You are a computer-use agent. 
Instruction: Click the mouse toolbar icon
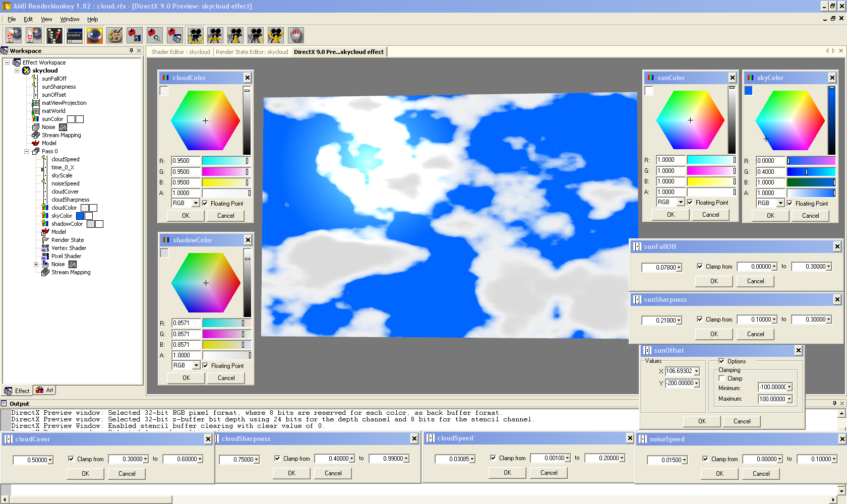point(296,35)
